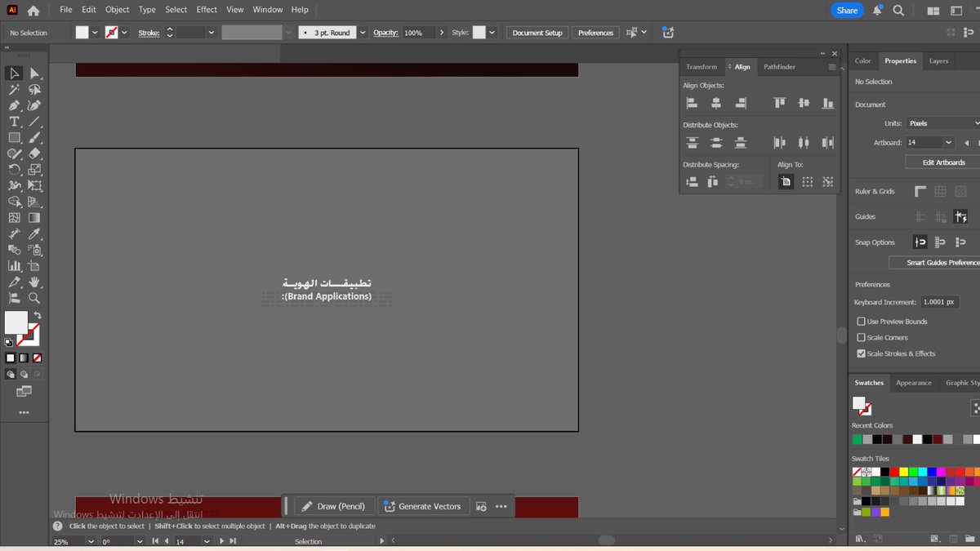This screenshot has width=980, height=551.
Task: Toggle Align to Selection option
Action: [x=808, y=182]
